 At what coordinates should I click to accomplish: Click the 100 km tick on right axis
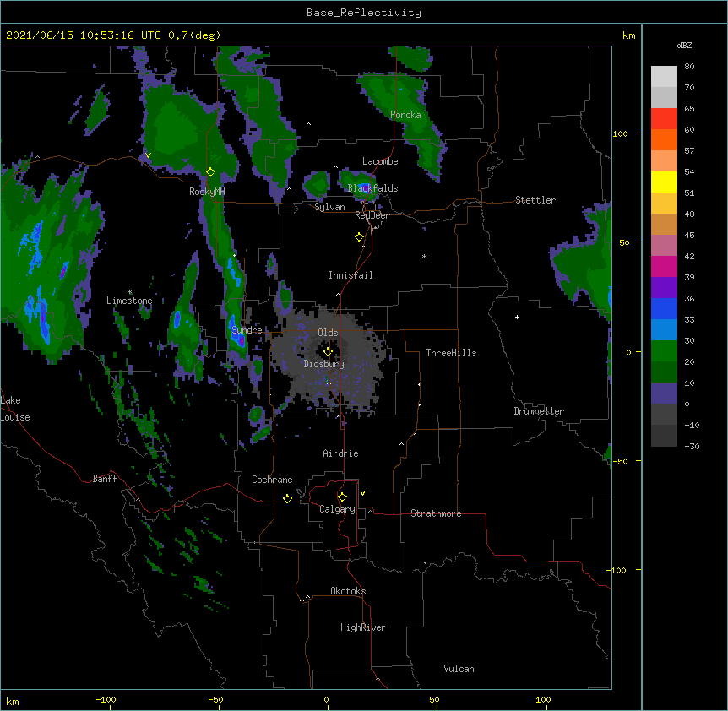[x=620, y=133]
